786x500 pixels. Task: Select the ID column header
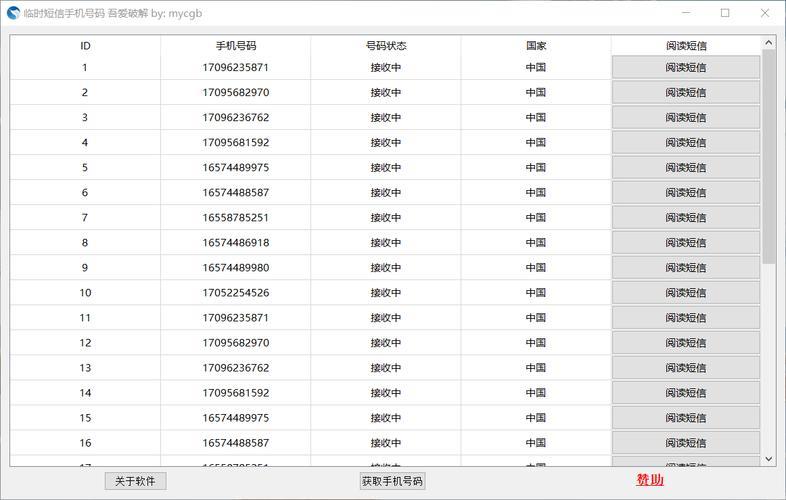(85, 46)
